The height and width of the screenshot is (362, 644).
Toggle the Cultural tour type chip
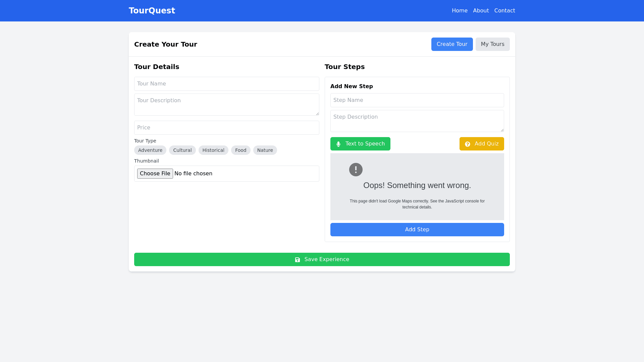[182, 150]
